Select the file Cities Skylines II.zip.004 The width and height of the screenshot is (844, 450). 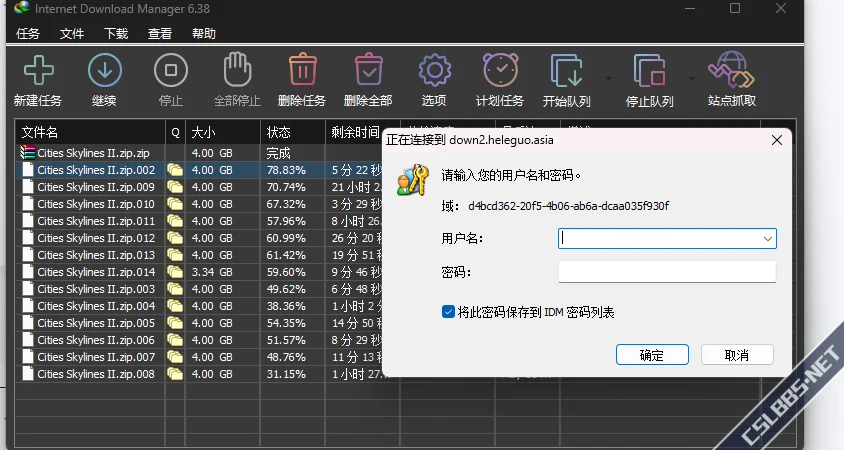click(96, 306)
